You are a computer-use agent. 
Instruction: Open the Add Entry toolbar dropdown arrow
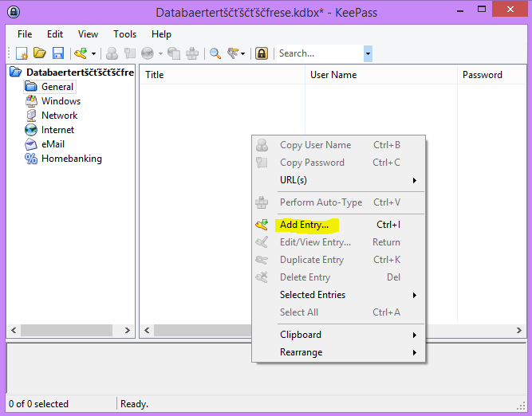coord(93,53)
